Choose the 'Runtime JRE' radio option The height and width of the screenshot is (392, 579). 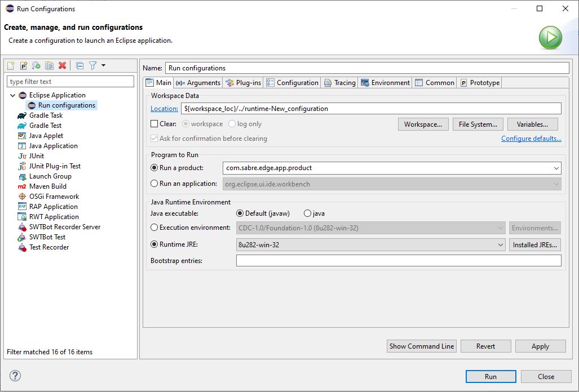pyautogui.click(x=154, y=244)
